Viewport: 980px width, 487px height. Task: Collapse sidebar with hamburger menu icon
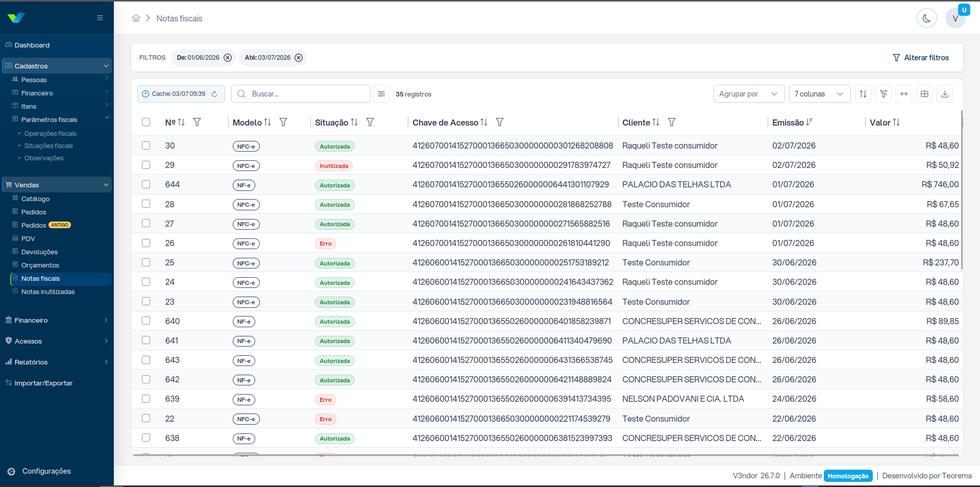point(100,18)
